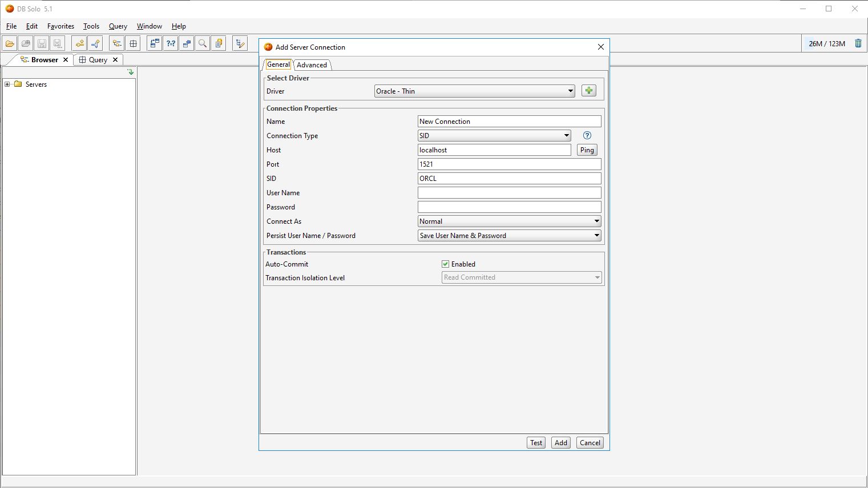Click the Test button

tap(536, 442)
